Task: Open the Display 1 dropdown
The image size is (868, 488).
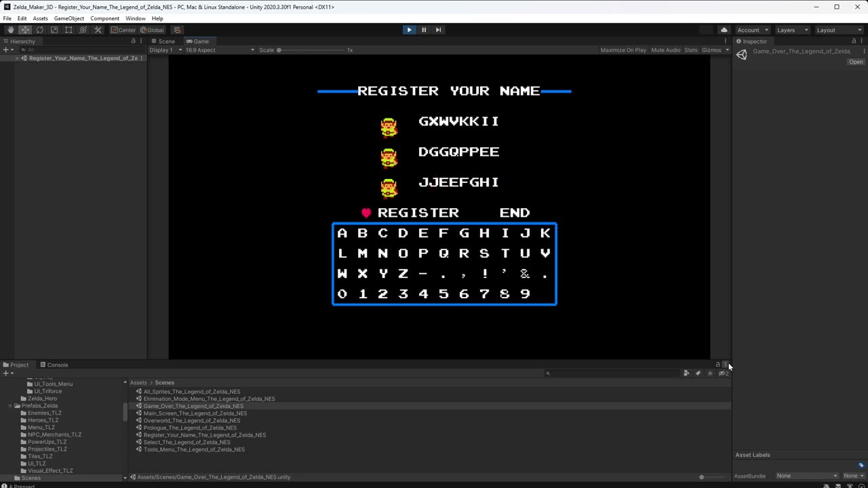Action: pyautogui.click(x=166, y=50)
